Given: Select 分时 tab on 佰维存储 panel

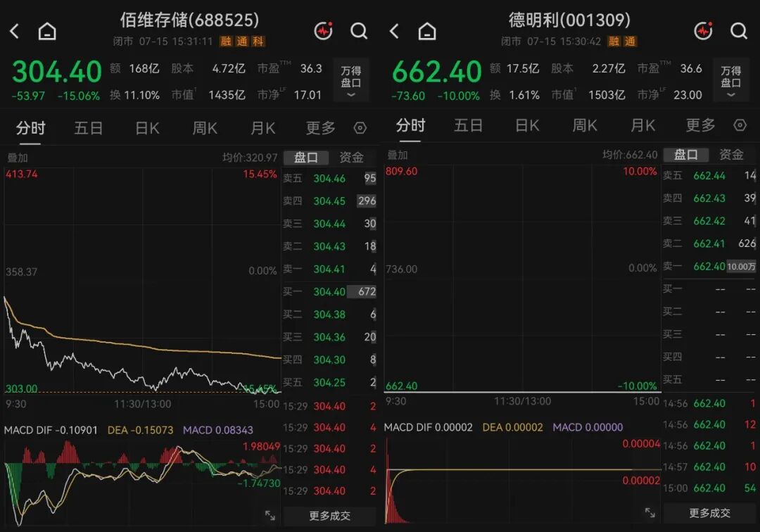Looking at the screenshot, I should [x=30, y=128].
